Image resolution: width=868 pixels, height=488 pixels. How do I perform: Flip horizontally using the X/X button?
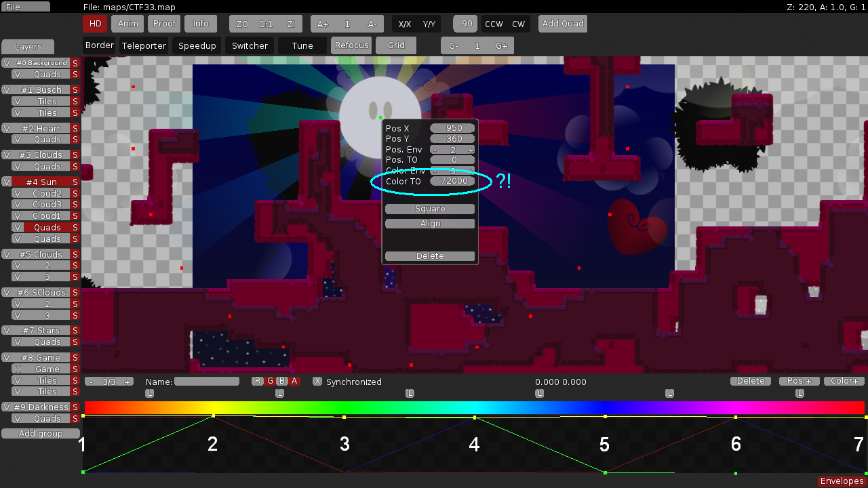(x=405, y=24)
